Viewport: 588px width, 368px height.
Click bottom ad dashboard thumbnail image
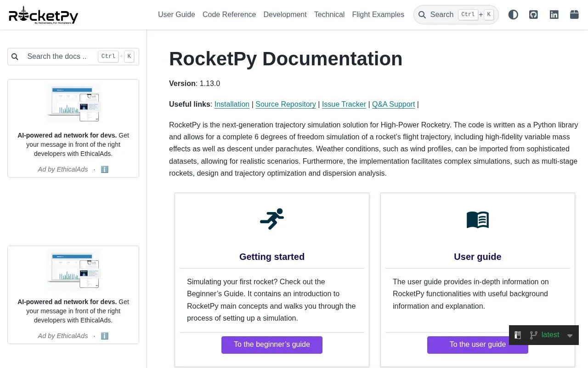point(73,270)
